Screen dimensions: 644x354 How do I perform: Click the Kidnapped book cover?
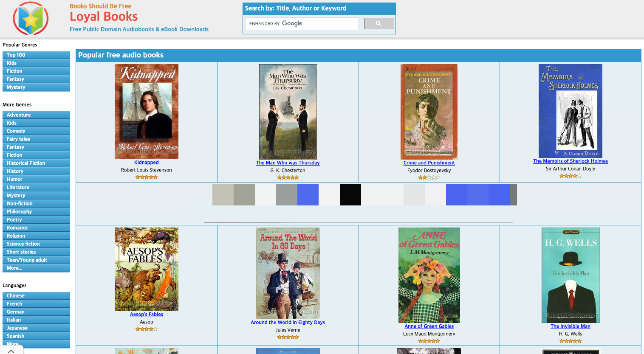pos(147,112)
